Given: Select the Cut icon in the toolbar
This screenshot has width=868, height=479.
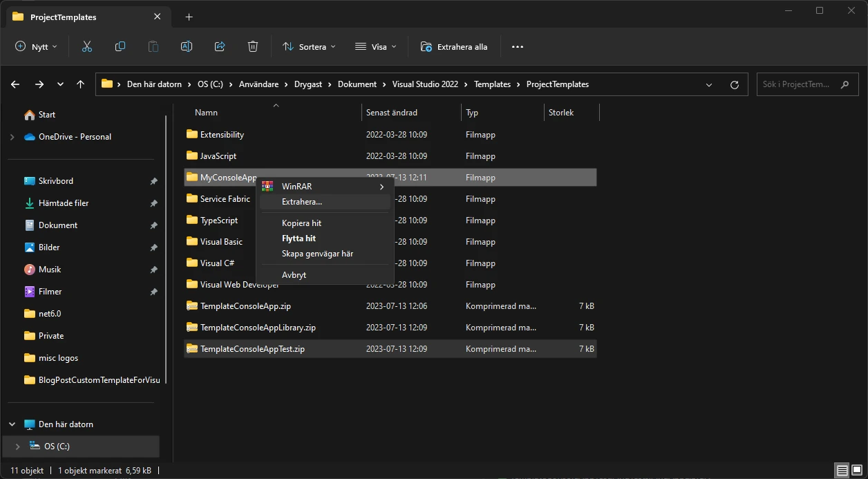Looking at the screenshot, I should (86, 46).
